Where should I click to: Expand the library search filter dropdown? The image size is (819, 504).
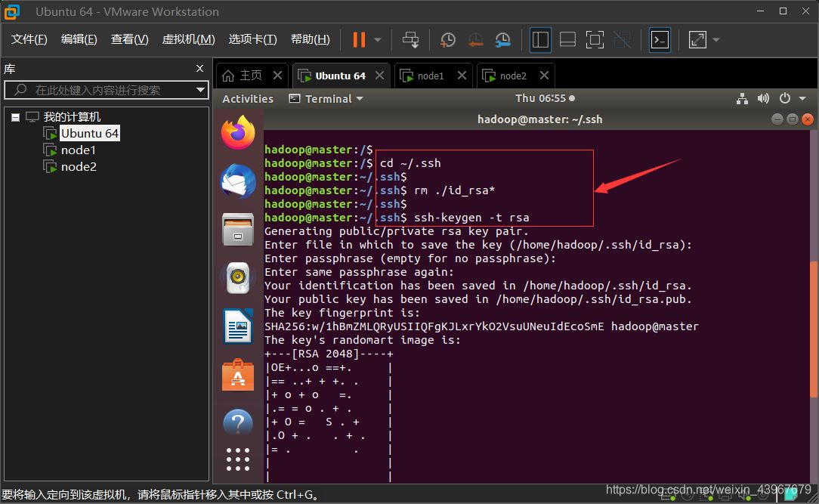[201, 90]
